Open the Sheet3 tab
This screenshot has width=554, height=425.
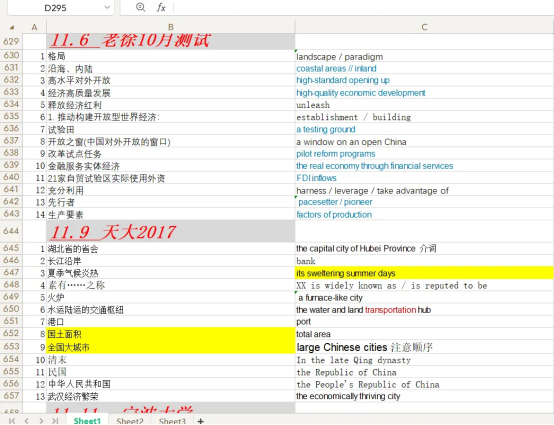pos(172,421)
